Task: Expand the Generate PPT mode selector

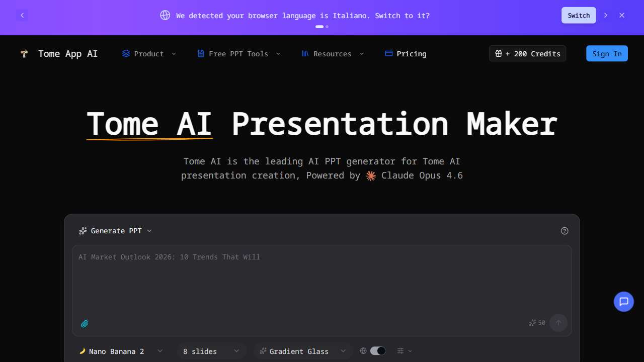Action: click(115, 231)
